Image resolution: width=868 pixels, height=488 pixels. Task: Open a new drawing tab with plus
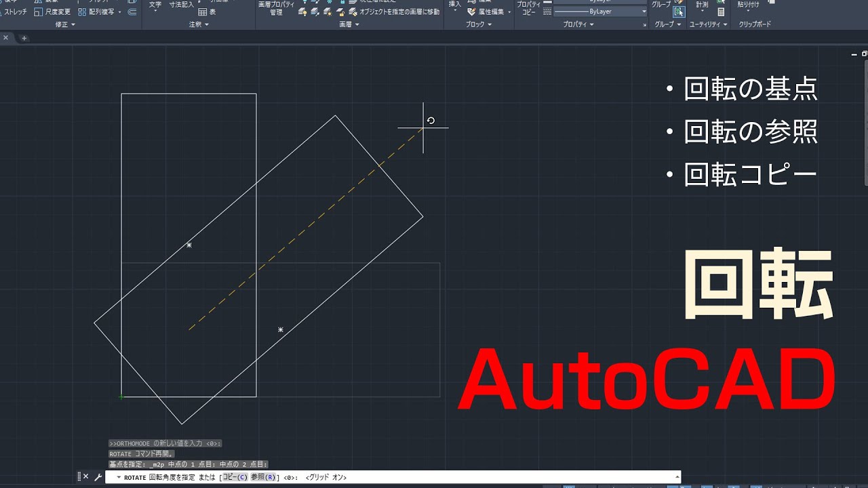[x=24, y=38]
